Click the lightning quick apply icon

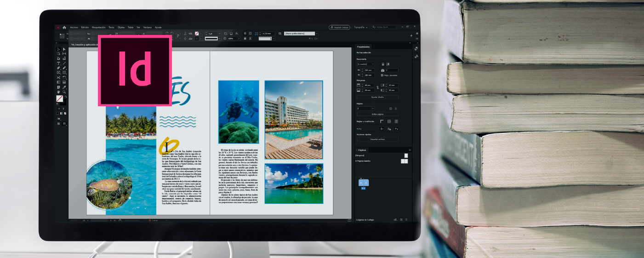pyautogui.click(x=411, y=36)
